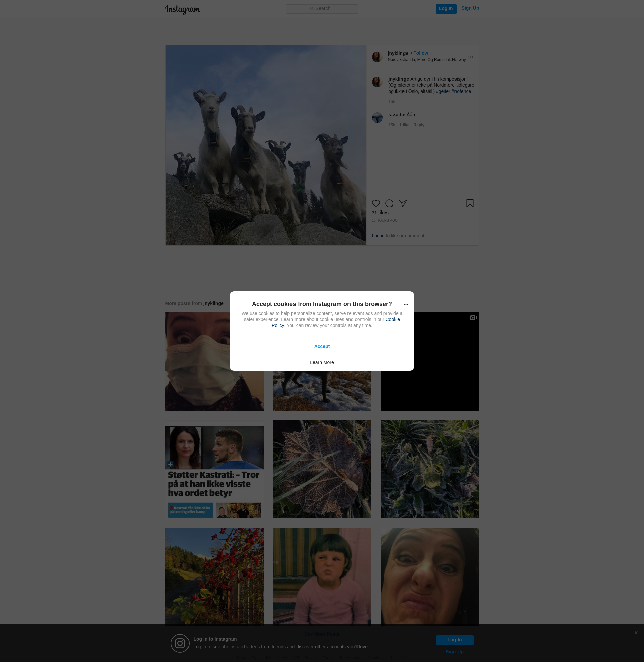Viewport: 644px width, 662px height.
Task: Open the grimacing face selfie thumbnail
Action: coord(430,576)
